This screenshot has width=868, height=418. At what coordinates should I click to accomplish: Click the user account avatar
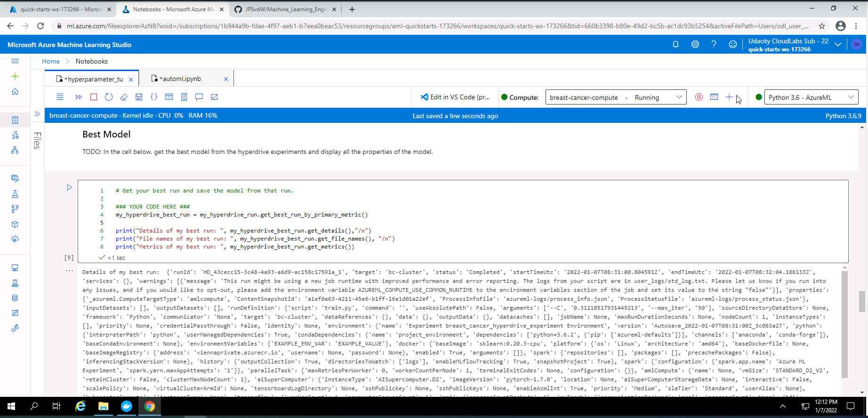pyautogui.click(x=857, y=44)
